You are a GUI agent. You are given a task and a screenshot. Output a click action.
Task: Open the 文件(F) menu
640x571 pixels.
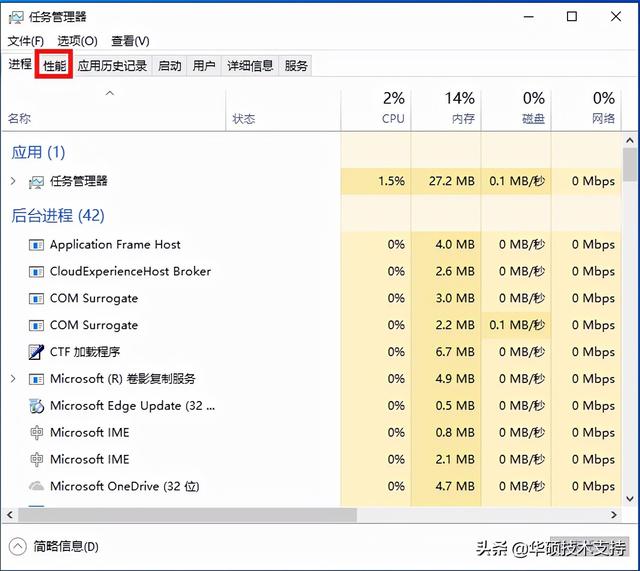pyautogui.click(x=26, y=41)
